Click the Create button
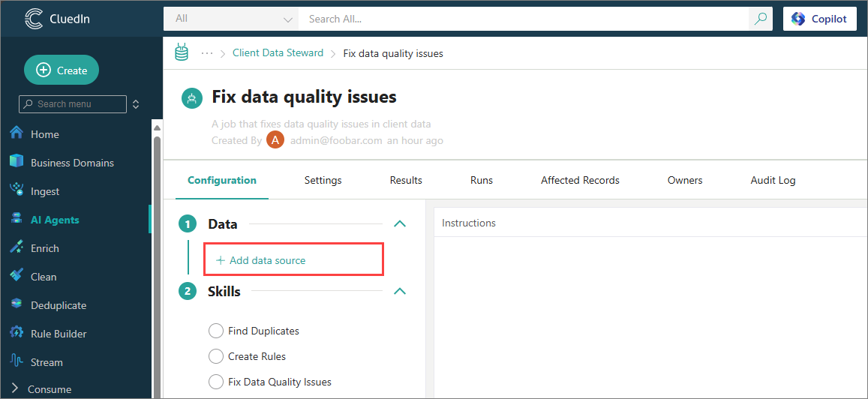 click(62, 70)
